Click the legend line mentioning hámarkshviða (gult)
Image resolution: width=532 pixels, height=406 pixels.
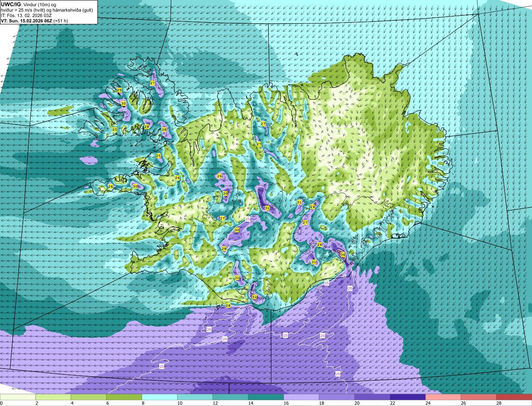(47, 10)
